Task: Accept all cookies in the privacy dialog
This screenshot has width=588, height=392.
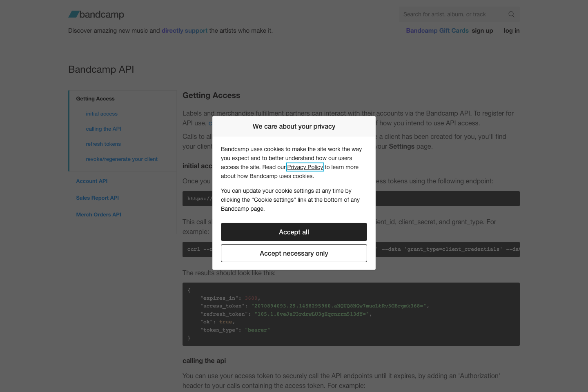Action: click(294, 232)
